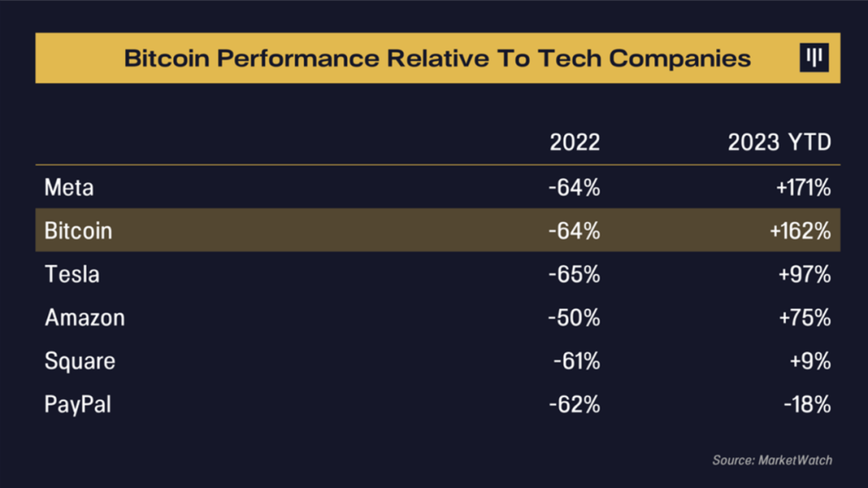Viewport: 868px width, 488px height.
Task: Click PayPal's -18% 2023 YTD value
Action: pos(807,404)
